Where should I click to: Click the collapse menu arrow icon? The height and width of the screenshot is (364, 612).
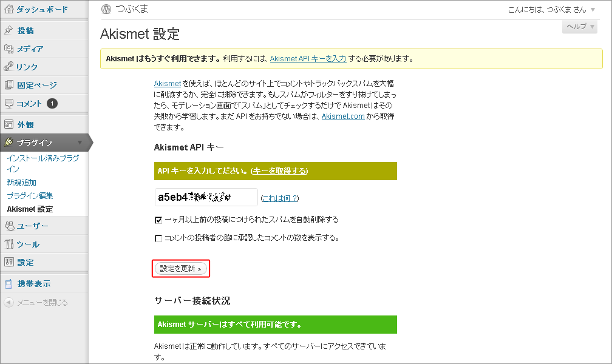click(x=8, y=302)
